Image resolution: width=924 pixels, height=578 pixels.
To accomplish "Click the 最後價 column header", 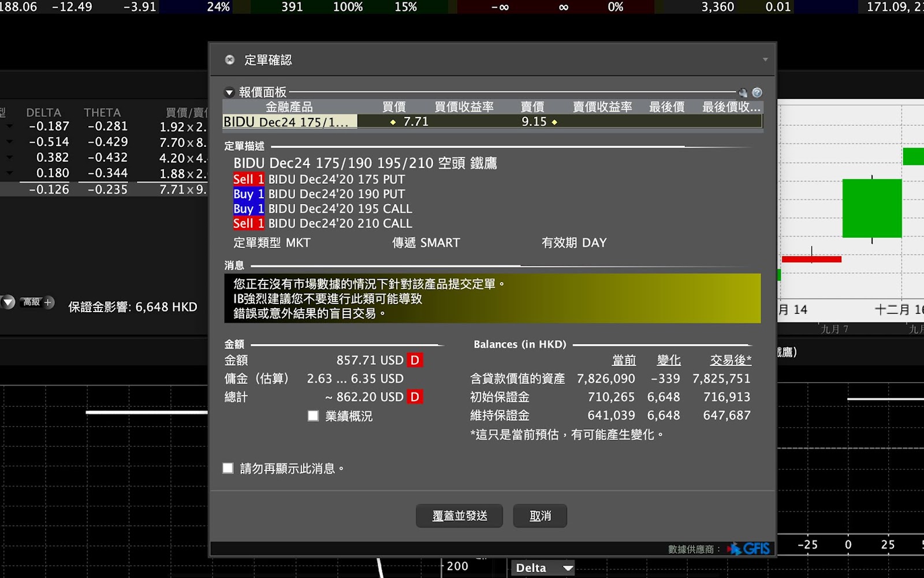I will (666, 107).
